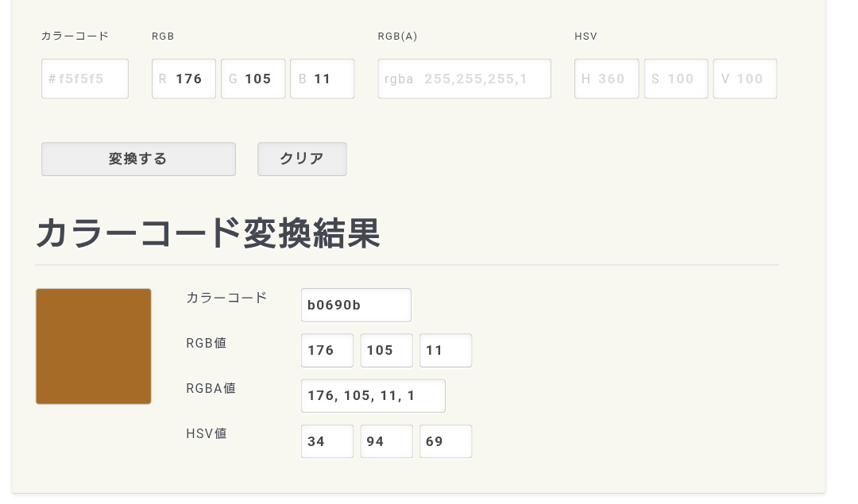Select the G value input showing 105

tap(253, 79)
